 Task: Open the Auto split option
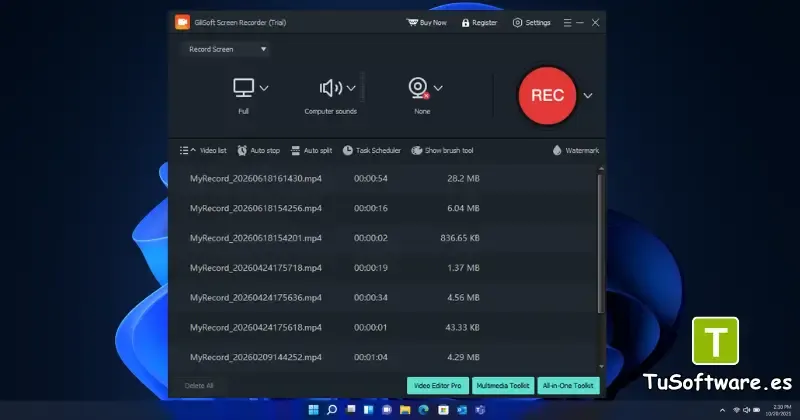[x=311, y=151]
